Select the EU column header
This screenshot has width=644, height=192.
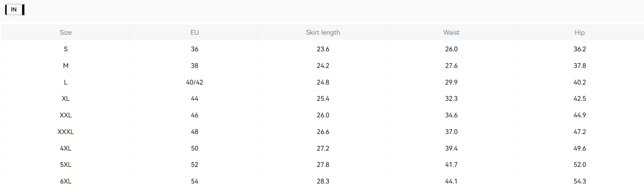click(195, 32)
